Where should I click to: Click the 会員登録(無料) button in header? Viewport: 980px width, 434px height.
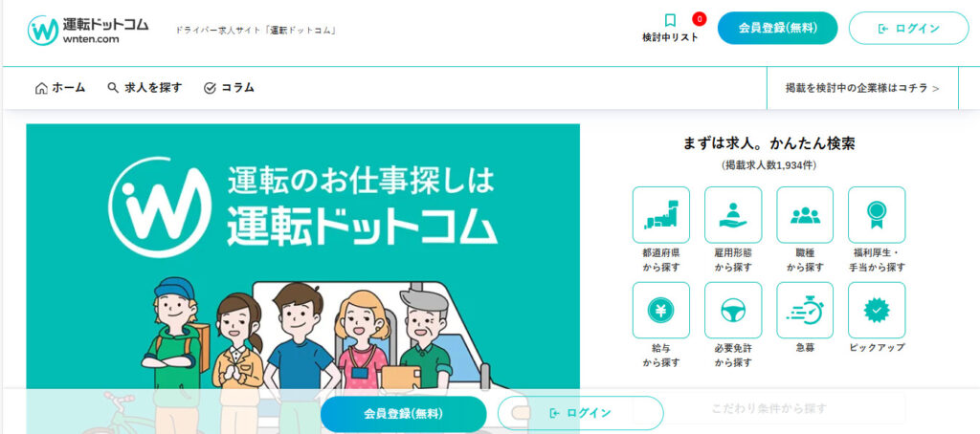point(777,28)
